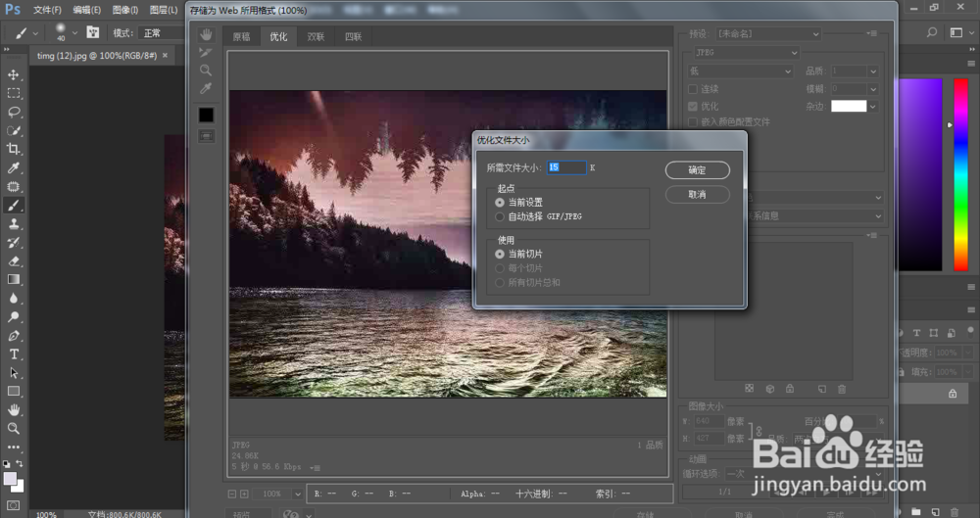Click the black eyedropper color swatch

click(206, 115)
